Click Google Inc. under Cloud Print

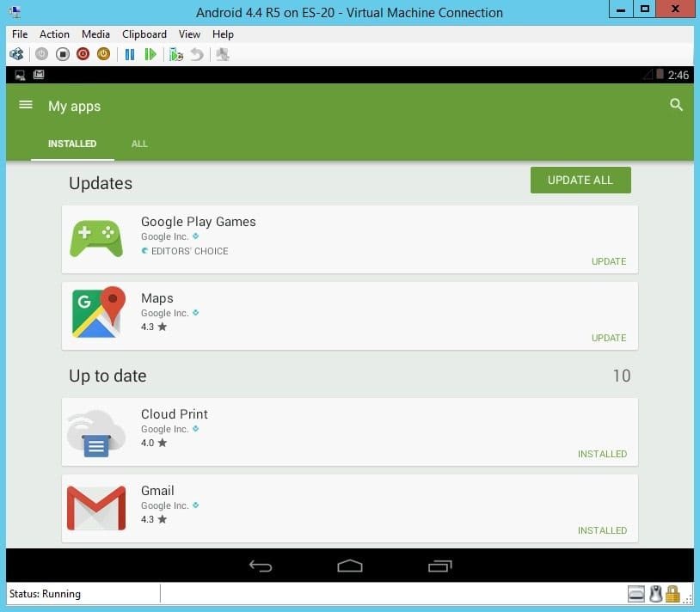(165, 429)
